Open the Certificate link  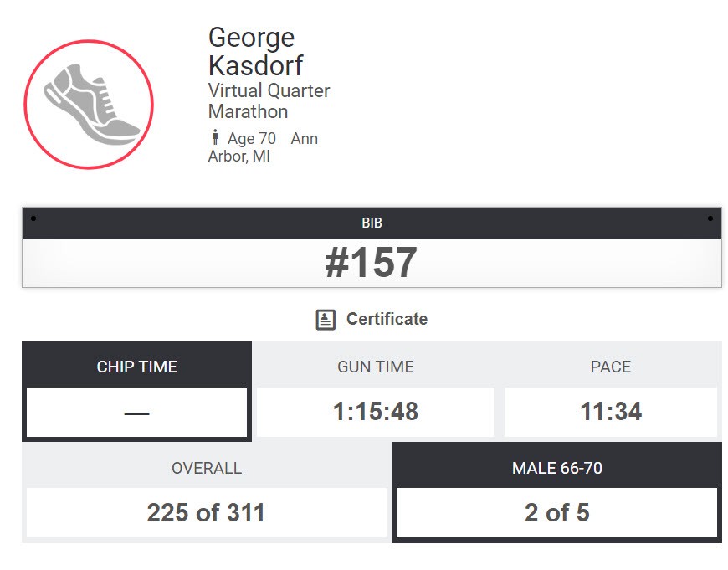click(x=387, y=319)
